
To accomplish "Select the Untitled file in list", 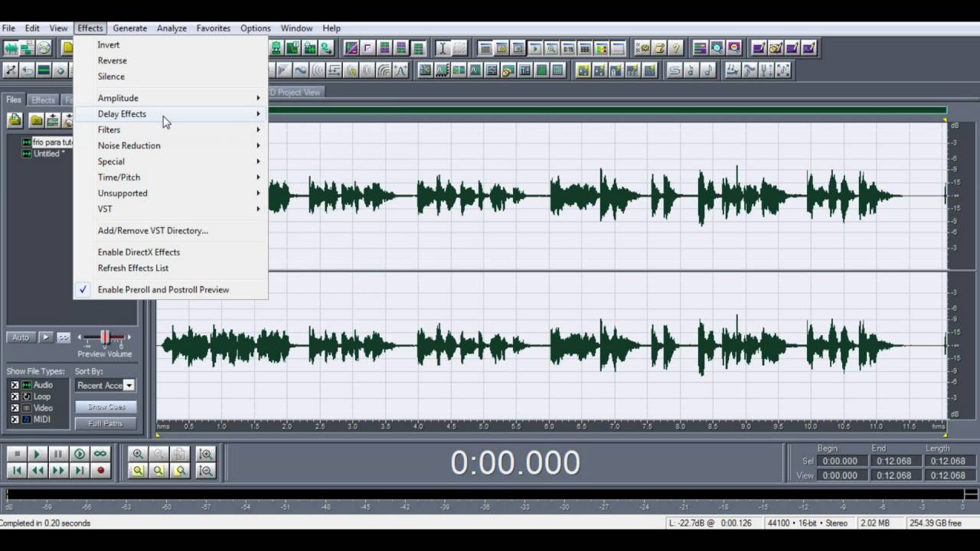I will pos(48,154).
